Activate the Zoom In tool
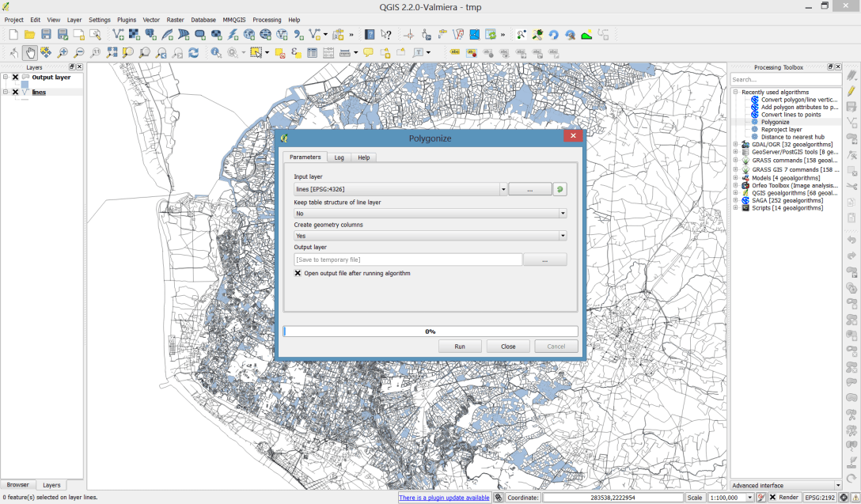Image resolution: width=861 pixels, height=504 pixels. tap(62, 52)
